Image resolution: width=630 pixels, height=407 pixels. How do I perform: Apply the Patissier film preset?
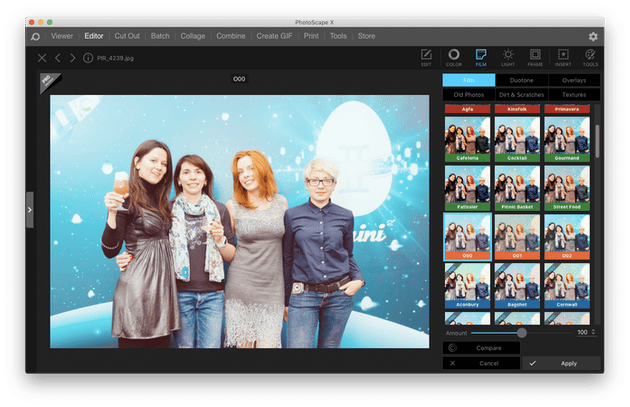click(467, 188)
